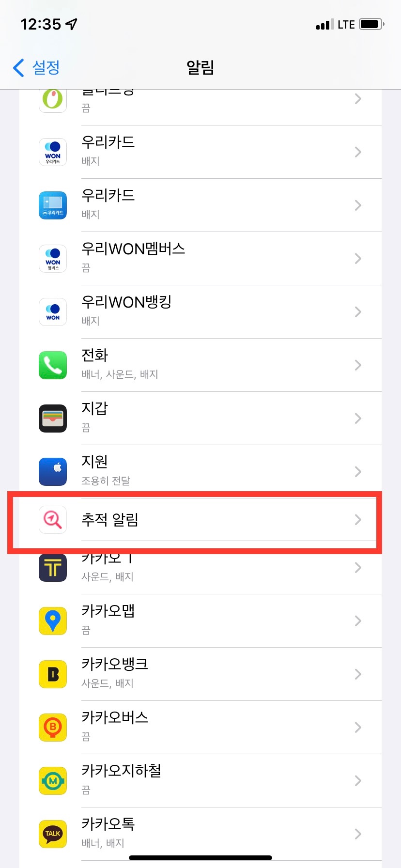The image size is (401, 868).
Task: Open 우리WON뱅킹 notification settings
Action: coord(200,312)
